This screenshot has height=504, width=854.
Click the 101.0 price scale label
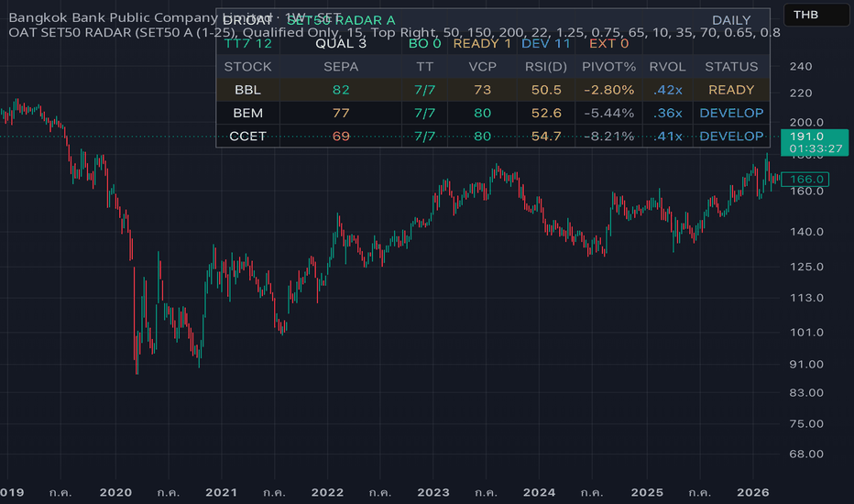coord(806,333)
